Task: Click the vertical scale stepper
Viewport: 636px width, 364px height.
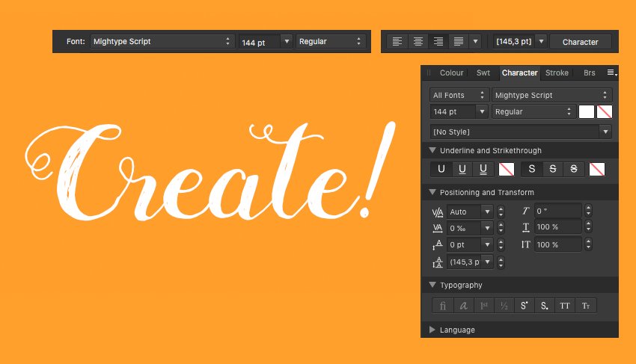Action: 589,244
